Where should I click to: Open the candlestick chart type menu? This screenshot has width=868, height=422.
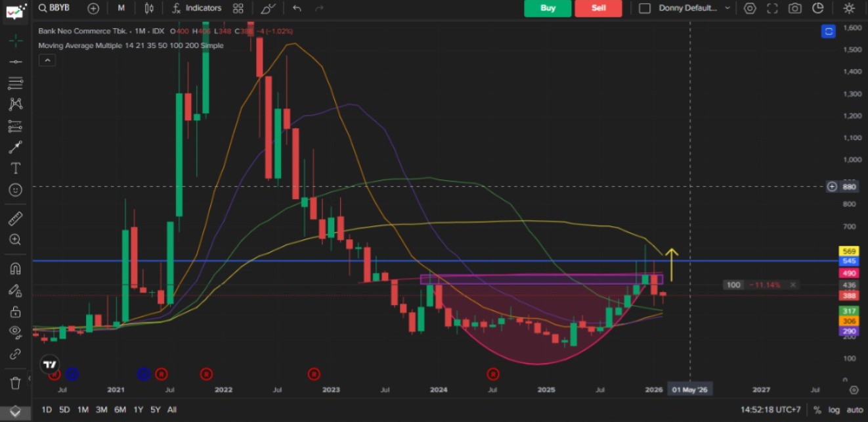coord(149,8)
